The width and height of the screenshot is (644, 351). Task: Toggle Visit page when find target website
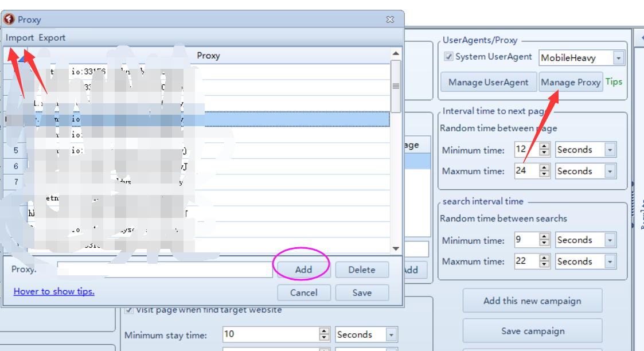pyautogui.click(x=129, y=310)
